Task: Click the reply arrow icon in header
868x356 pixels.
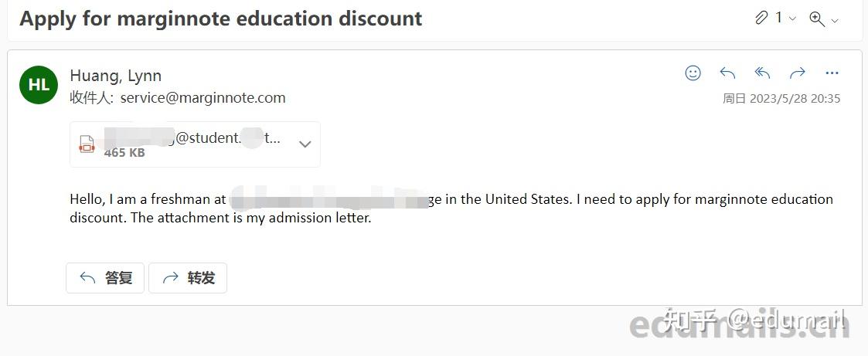Action: (727, 73)
